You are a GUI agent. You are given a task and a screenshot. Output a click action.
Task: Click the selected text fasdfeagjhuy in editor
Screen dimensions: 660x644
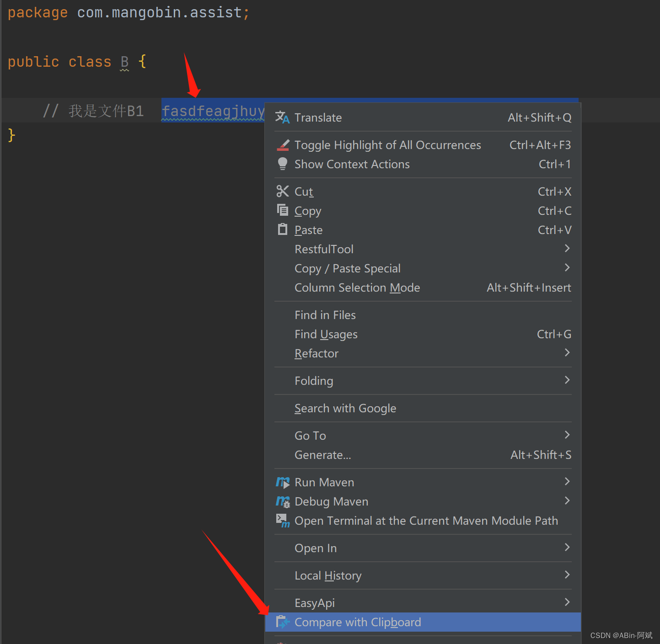click(x=213, y=111)
